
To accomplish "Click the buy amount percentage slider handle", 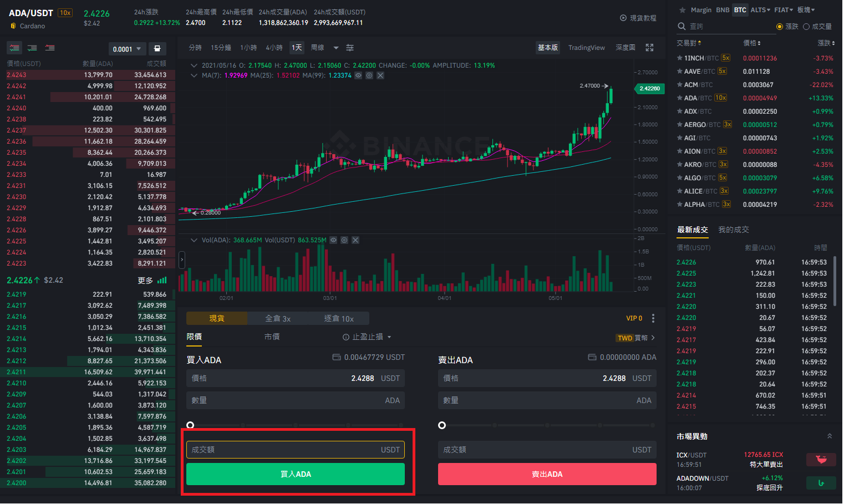I will click(x=190, y=425).
